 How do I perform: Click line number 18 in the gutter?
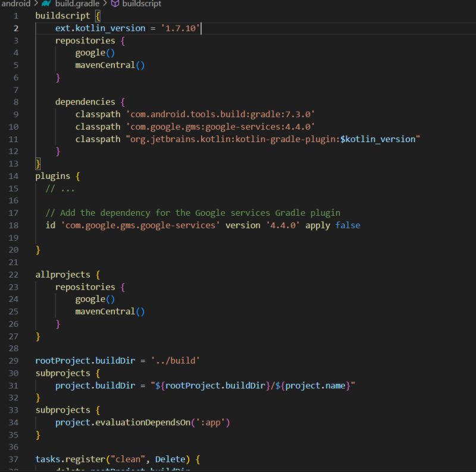pyautogui.click(x=13, y=226)
